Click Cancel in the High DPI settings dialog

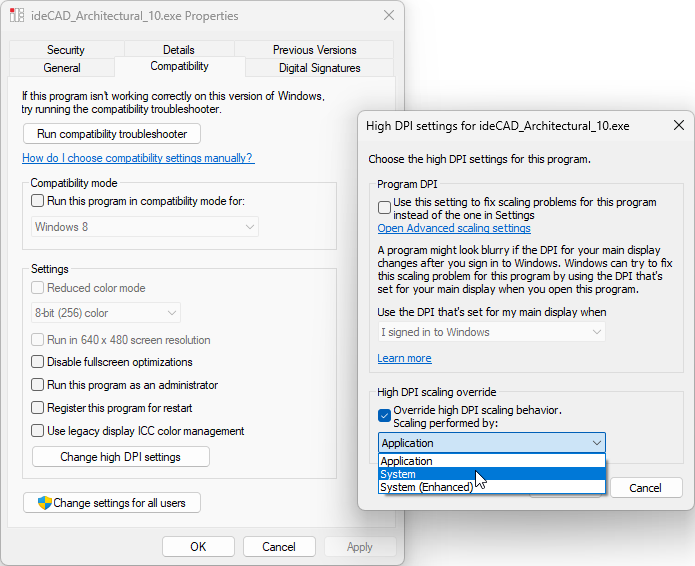click(646, 488)
